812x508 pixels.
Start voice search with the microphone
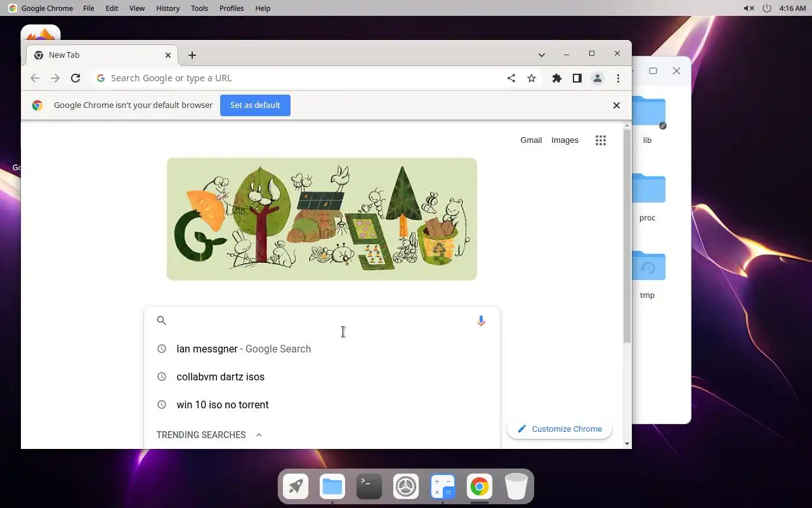click(x=481, y=321)
